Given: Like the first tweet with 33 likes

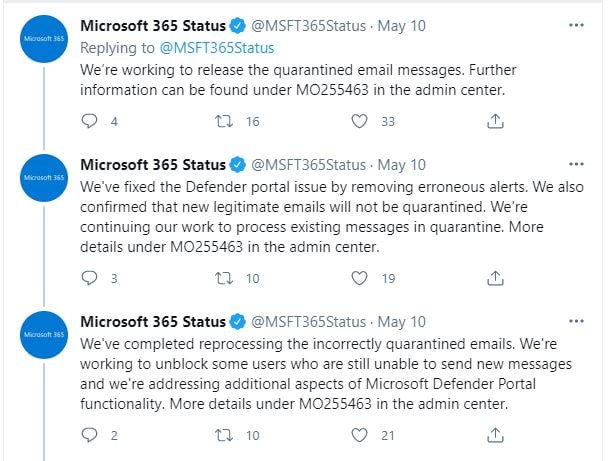Looking at the screenshot, I should tap(359, 121).
